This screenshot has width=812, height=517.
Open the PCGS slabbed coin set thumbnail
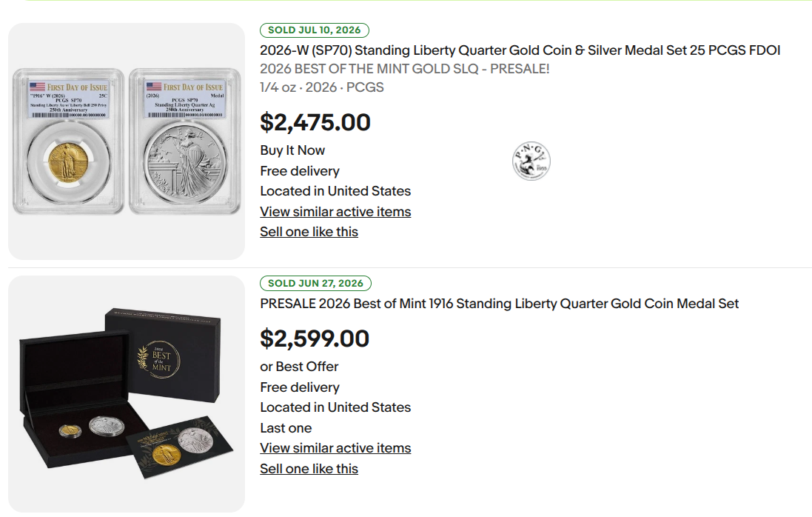point(127,141)
